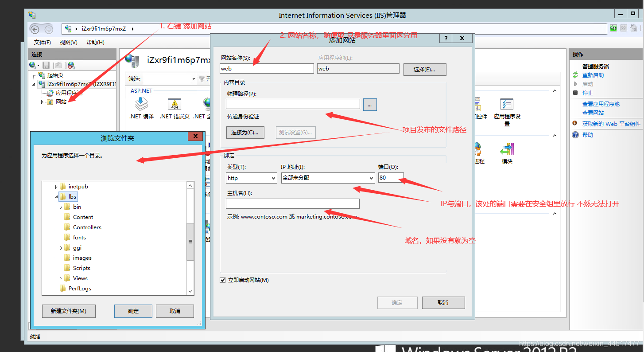Screen dimensions: 644x352
Task: Click 取消 in the 添加网站 dialog
Action: pos(443,303)
